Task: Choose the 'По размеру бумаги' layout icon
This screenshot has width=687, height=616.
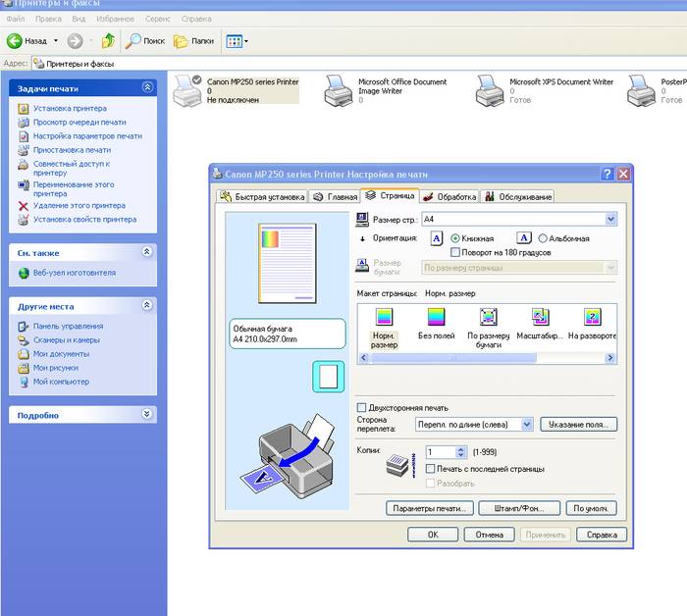Action: [489, 318]
